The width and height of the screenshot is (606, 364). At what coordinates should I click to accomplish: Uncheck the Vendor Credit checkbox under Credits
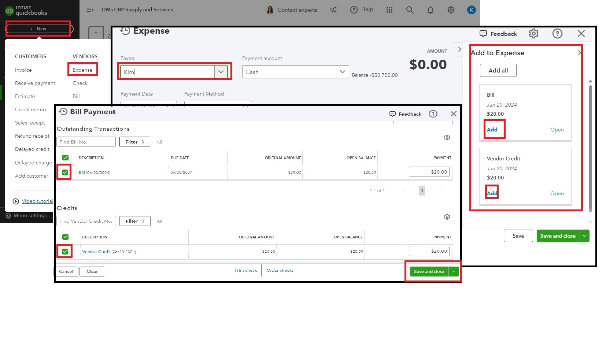(x=65, y=251)
